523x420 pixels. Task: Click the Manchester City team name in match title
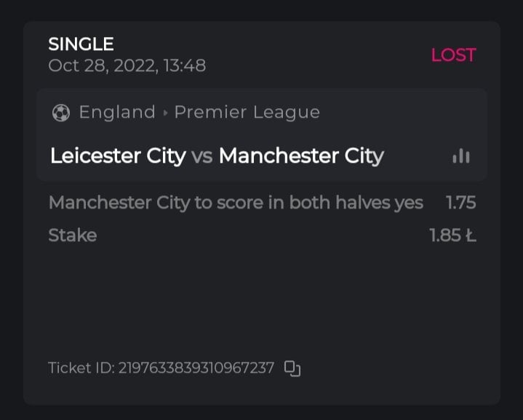pos(301,156)
